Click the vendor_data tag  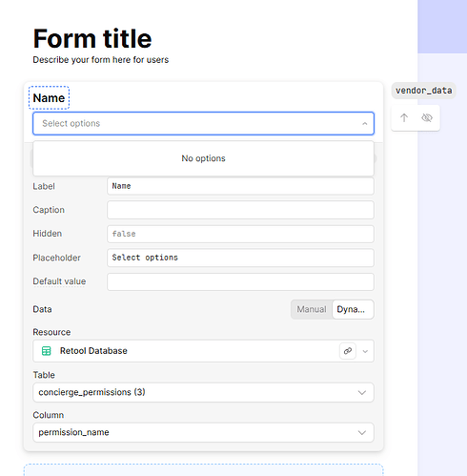[423, 91]
